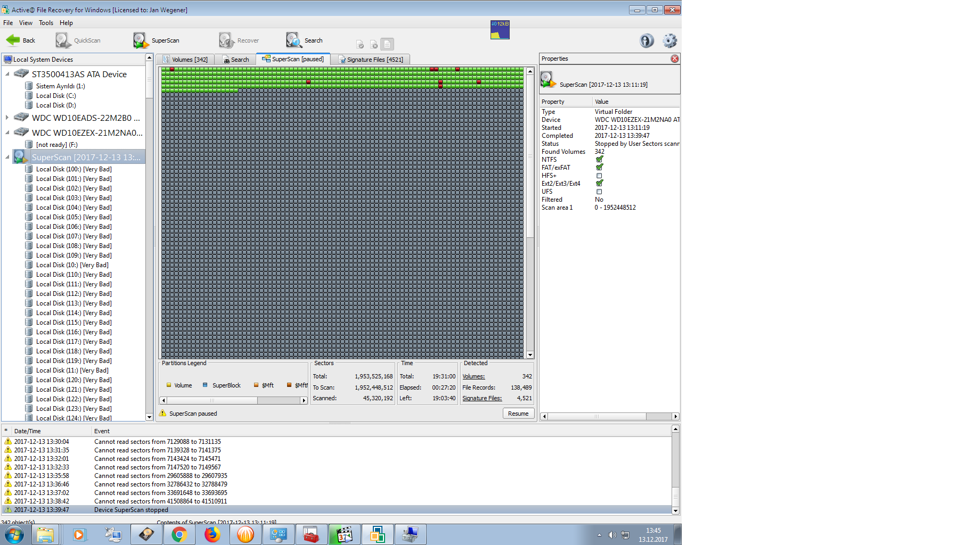This screenshot has height=545, width=980.
Task: Open the Search tool in toolbar
Action: coord(294,40)
